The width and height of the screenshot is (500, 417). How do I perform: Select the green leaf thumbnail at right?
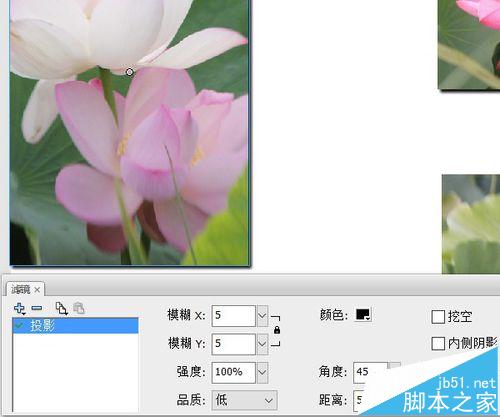(471, 224)
